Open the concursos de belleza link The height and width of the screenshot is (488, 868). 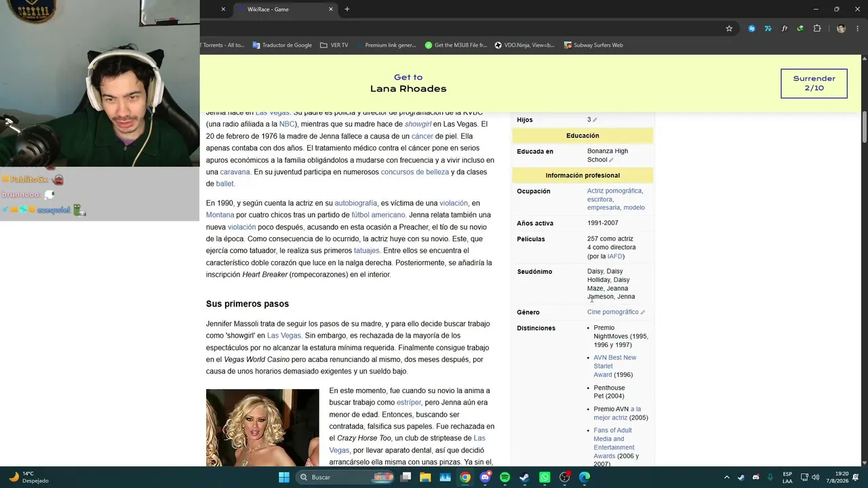coord(415,172)
